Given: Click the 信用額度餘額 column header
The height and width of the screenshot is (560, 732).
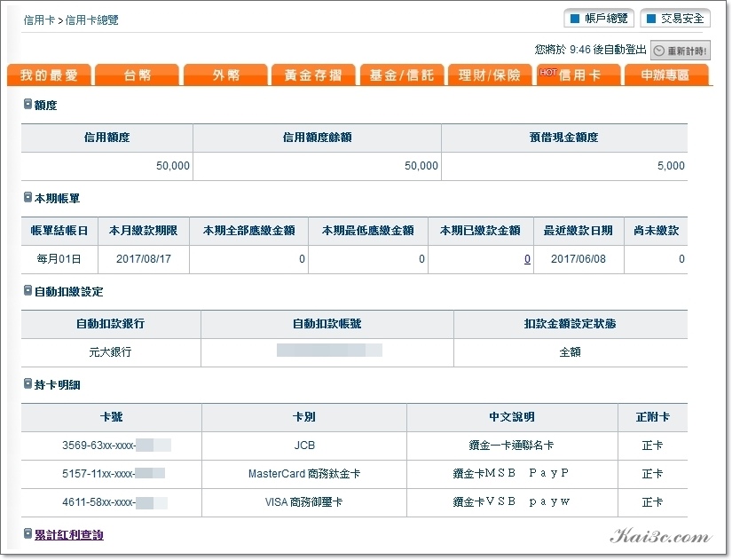Looking at the screenshot, I should coord(317,138).
